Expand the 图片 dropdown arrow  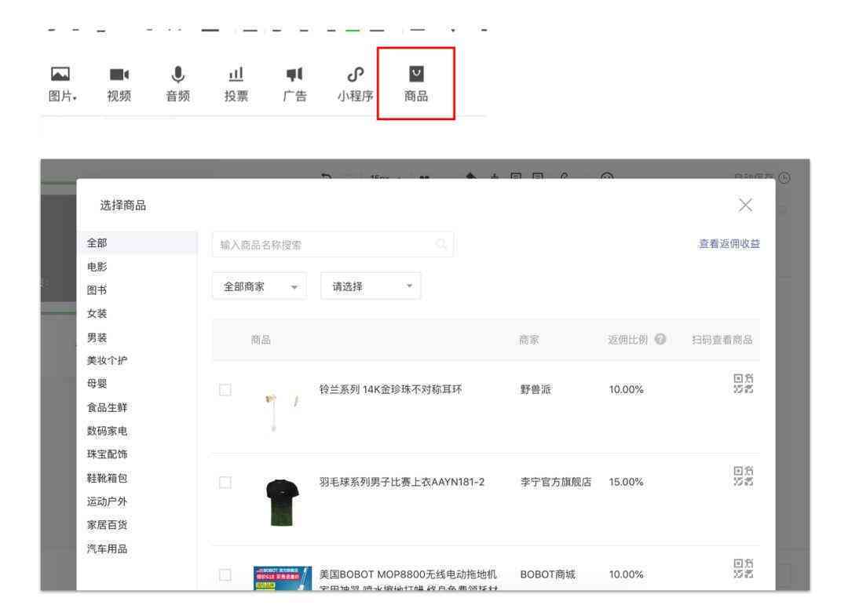pos(75,98)
